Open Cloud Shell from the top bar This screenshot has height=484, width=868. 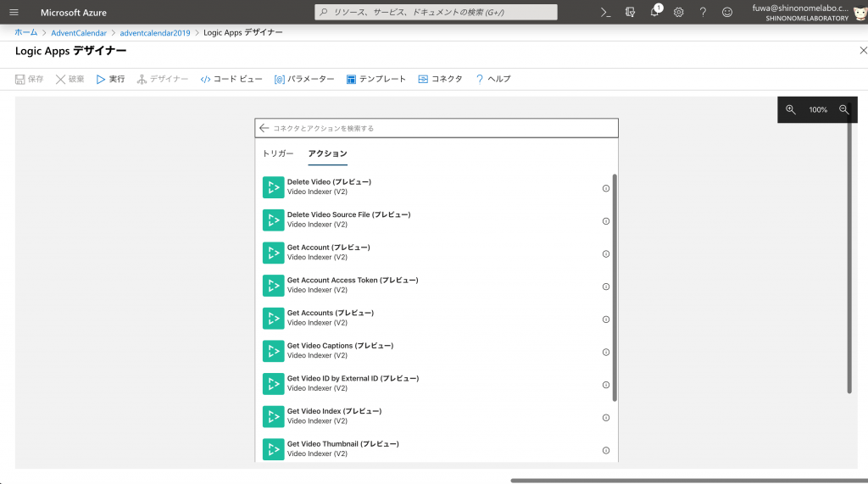pos(605,12)
